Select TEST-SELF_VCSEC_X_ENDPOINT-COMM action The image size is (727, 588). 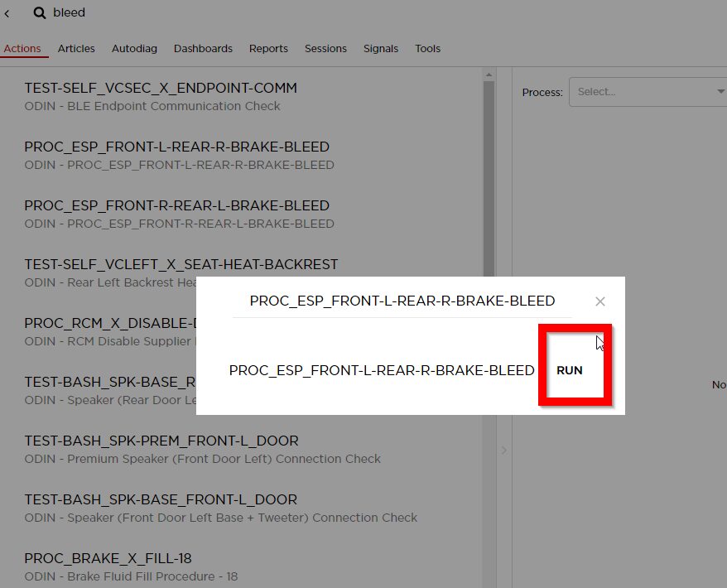coord(161,96)
